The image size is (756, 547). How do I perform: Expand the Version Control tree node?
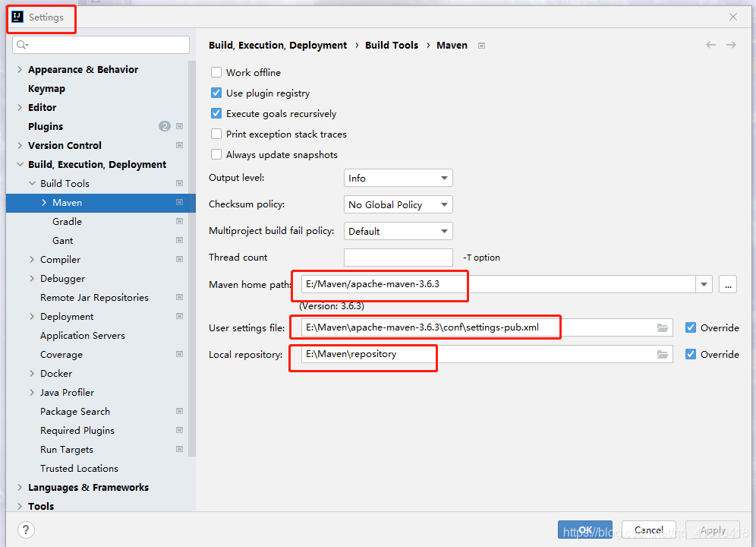coord(20,145)
